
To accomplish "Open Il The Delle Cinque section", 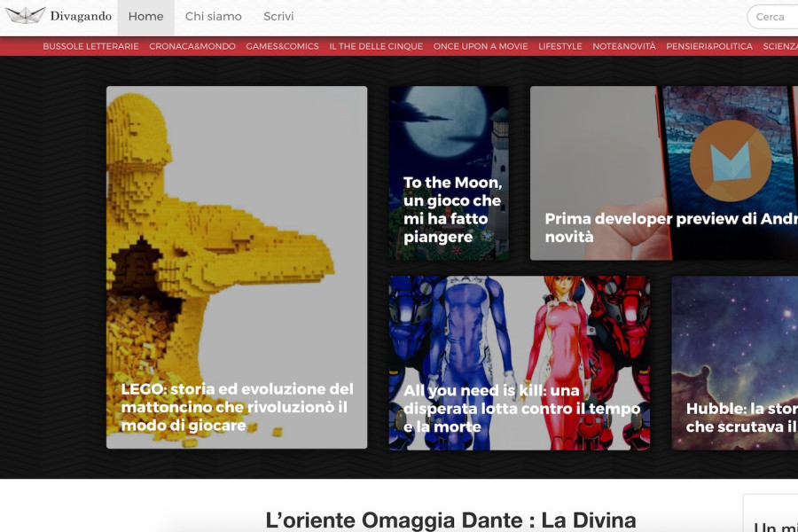I will click(376, 46).
